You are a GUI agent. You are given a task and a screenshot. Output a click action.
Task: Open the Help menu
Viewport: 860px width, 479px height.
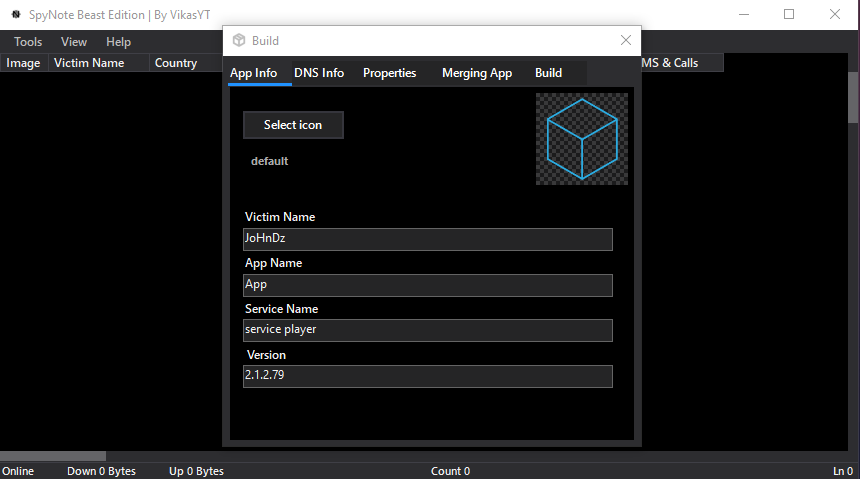pos(118,42)
